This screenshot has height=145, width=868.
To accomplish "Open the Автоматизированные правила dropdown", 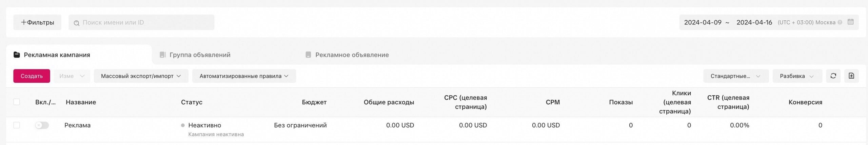I will pos(244,76).
